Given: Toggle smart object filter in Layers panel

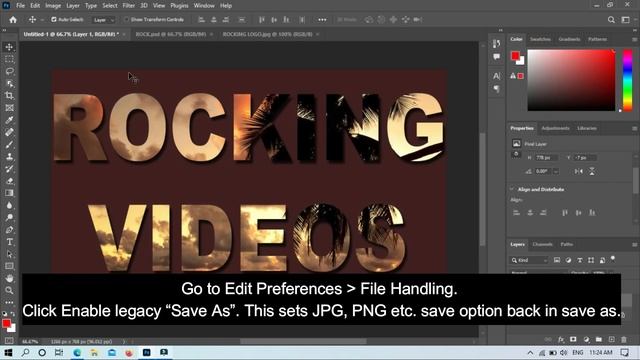Looking at the screenshot, I should point(602,260).
